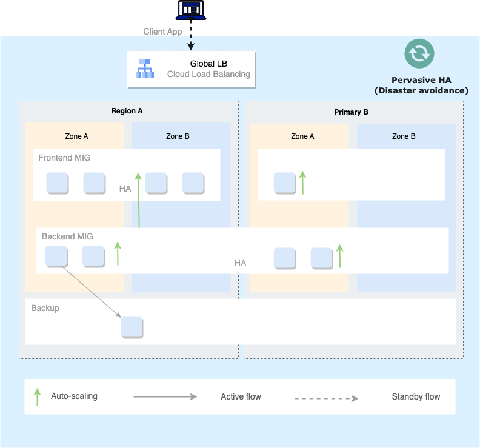Click the Backend MIG label
Viewport: 480px width, 448px height.
coord(67,236)
